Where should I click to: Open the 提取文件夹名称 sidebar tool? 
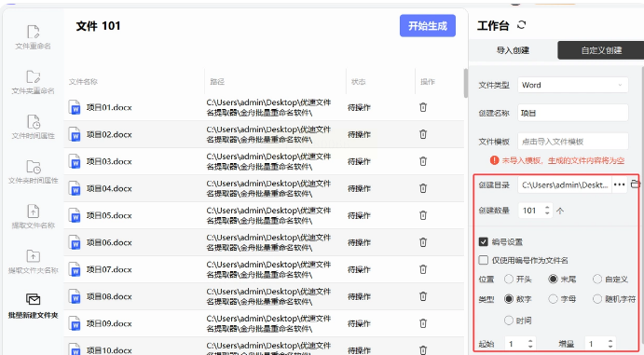coord(33,262)
